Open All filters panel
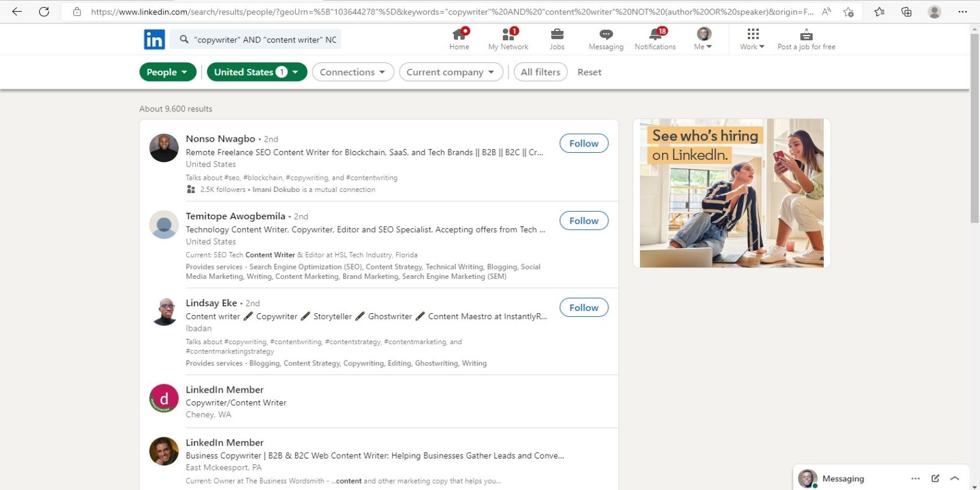This screenshot has height=490, width=980. (540, 72)
